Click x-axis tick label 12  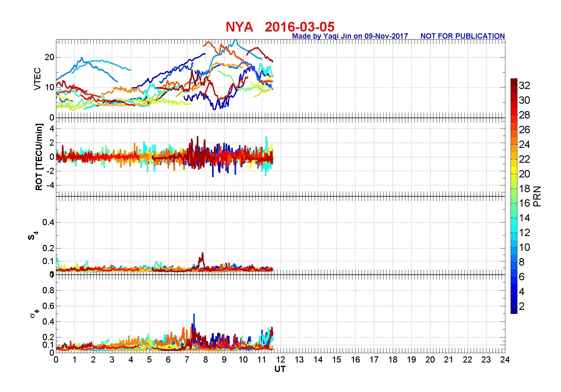click(x=280, y=360)
